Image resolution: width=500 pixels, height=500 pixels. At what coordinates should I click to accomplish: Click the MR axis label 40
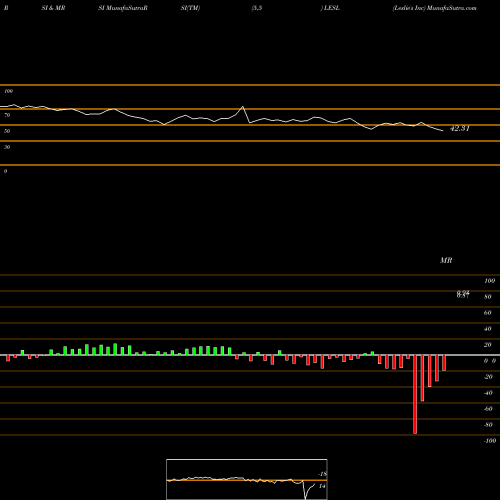coord(488,329)
